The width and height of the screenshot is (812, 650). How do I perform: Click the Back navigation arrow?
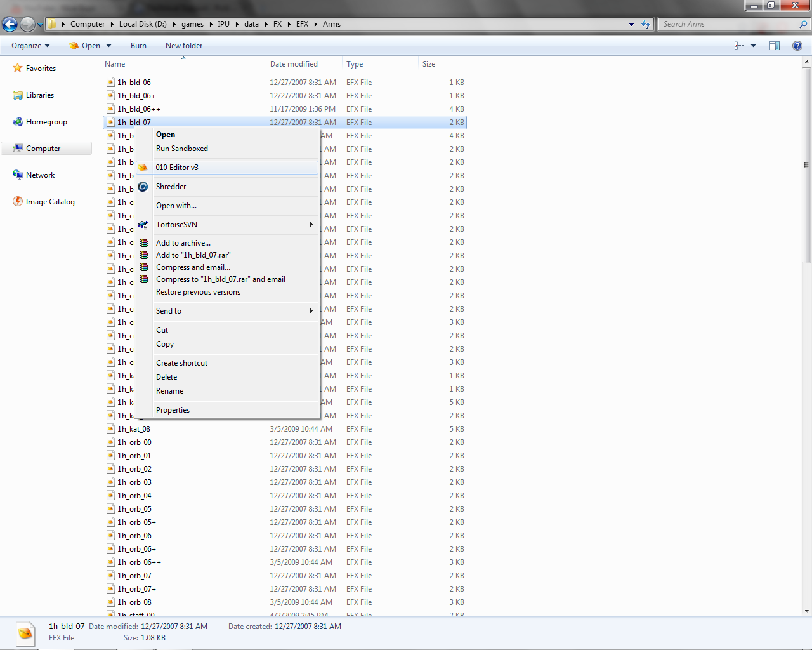pyautogui.click(x=10, y=24)
